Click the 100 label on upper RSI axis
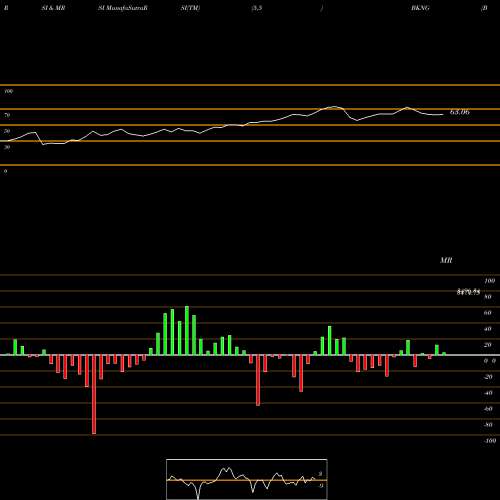Viewport: 500px width, 500px height. [x=9, y=91]
